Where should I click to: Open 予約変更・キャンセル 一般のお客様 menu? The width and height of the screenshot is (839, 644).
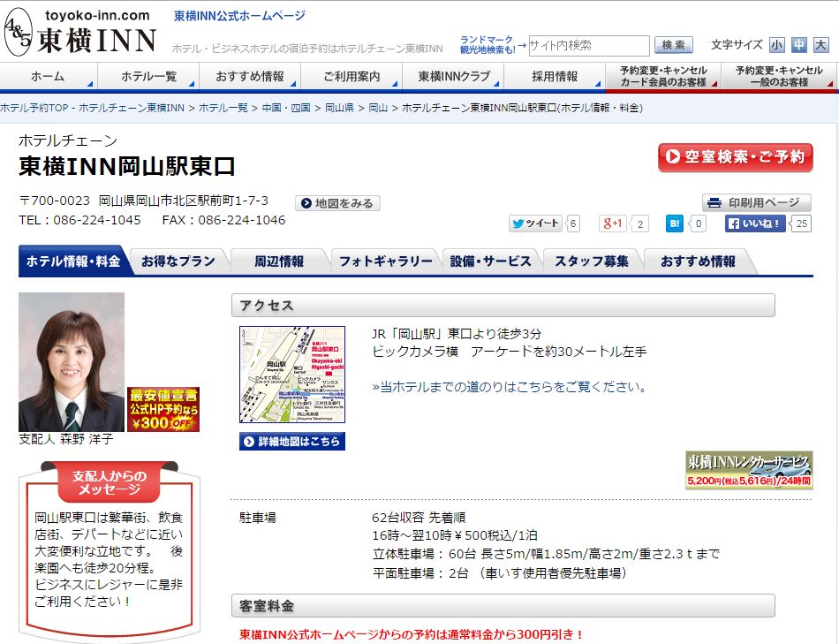click(779, 77)
